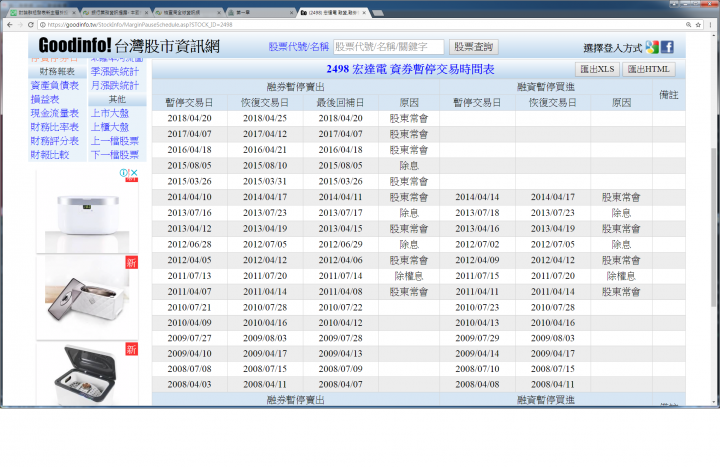Click the first ad product image of white cleaner
The width and height of the screenshot is (720, 467).
point(87,210)
